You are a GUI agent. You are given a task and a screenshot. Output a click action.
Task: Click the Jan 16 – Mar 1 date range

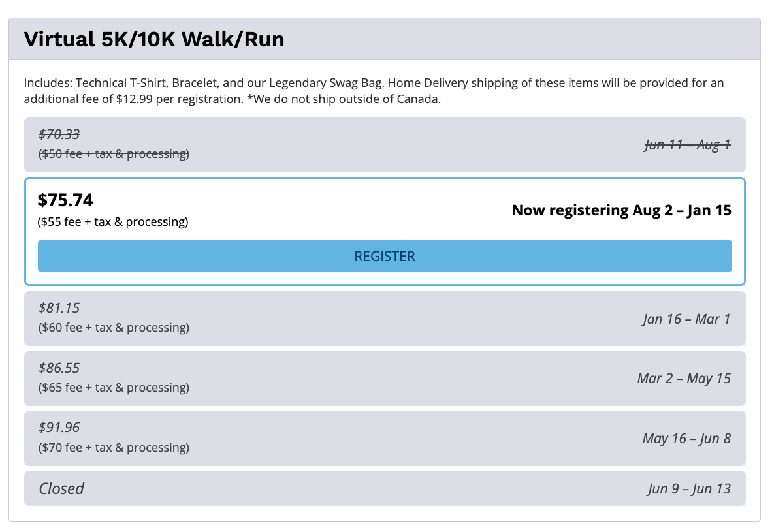686,319
